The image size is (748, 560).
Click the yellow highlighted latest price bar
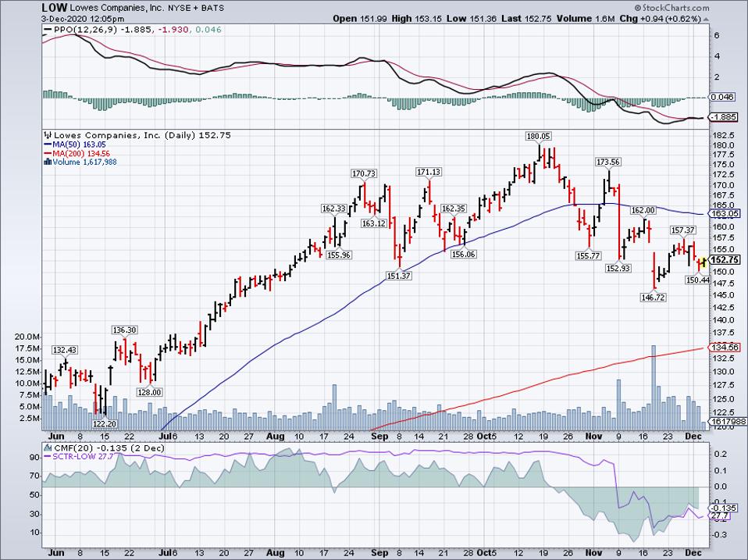[703, 262]
